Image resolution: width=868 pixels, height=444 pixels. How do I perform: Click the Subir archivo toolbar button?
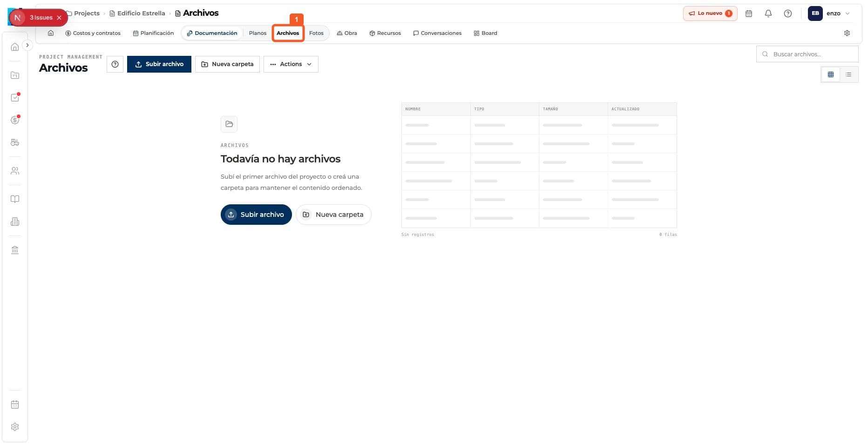point(159,64)
